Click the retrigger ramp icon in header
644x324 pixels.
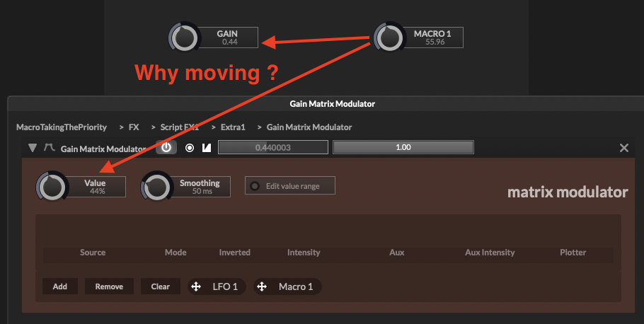click(207, 148)
